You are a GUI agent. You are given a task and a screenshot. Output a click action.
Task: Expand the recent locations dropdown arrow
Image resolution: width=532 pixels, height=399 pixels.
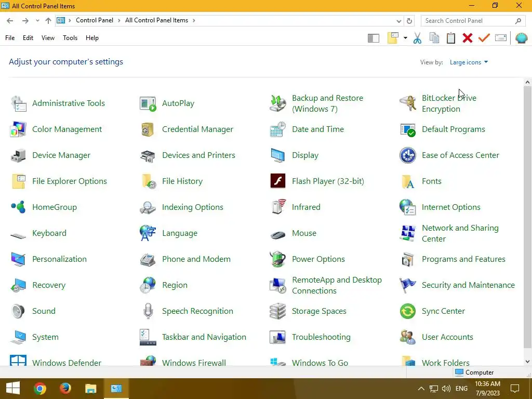tap(37, 21)
